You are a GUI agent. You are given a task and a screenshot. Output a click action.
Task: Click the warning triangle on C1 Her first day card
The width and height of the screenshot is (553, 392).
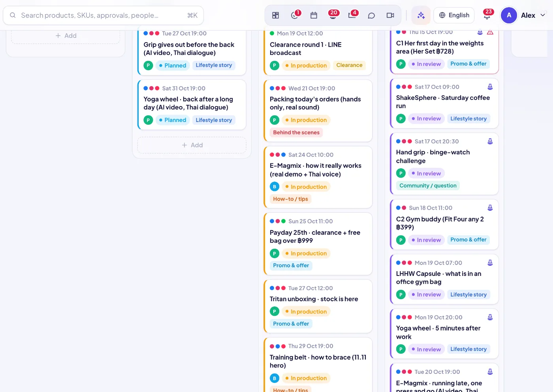click(490, 32)
